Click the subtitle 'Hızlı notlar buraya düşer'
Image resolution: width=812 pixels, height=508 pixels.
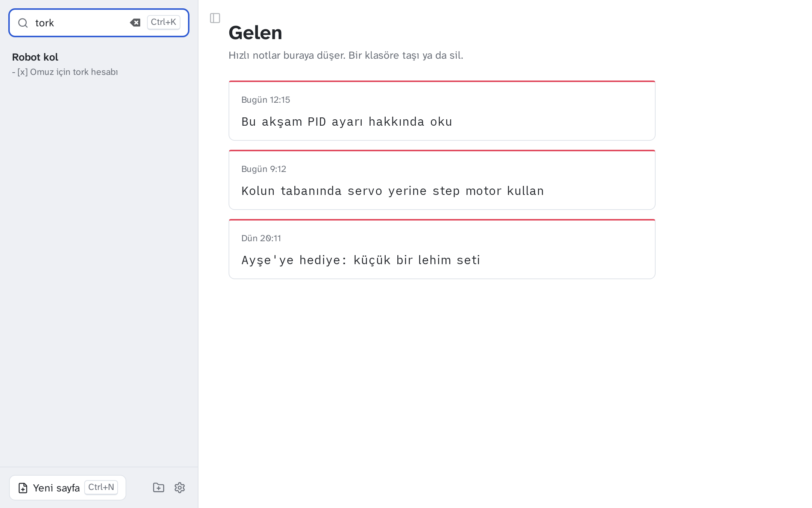(287, 55)
